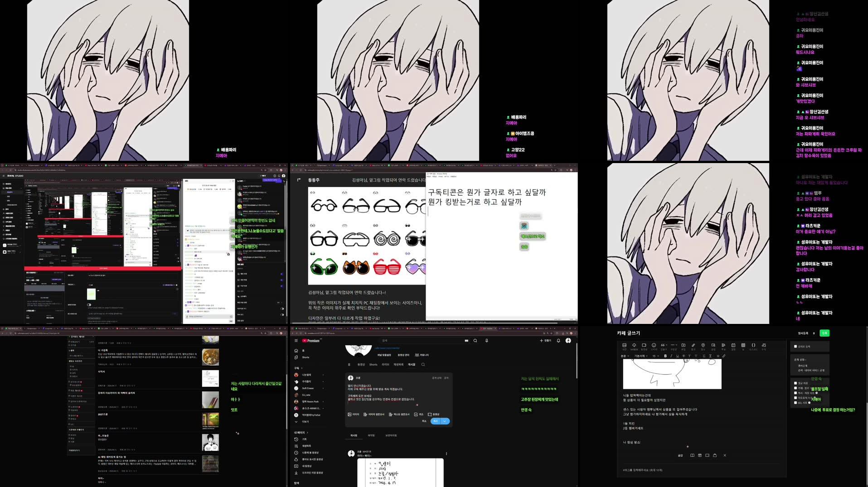The image size is (868, 487).
Task: Click the calendar schedule icon in cafe editor
Action: (733, 345)
